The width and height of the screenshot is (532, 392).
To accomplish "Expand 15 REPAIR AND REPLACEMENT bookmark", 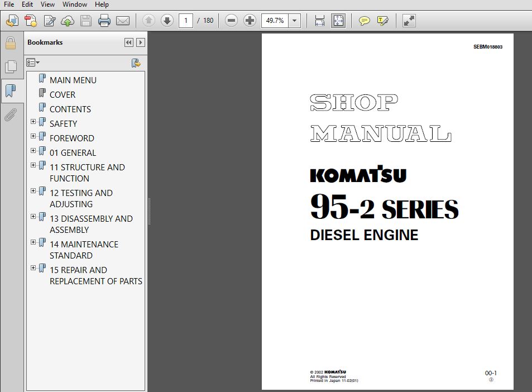I will coord(33,268).
